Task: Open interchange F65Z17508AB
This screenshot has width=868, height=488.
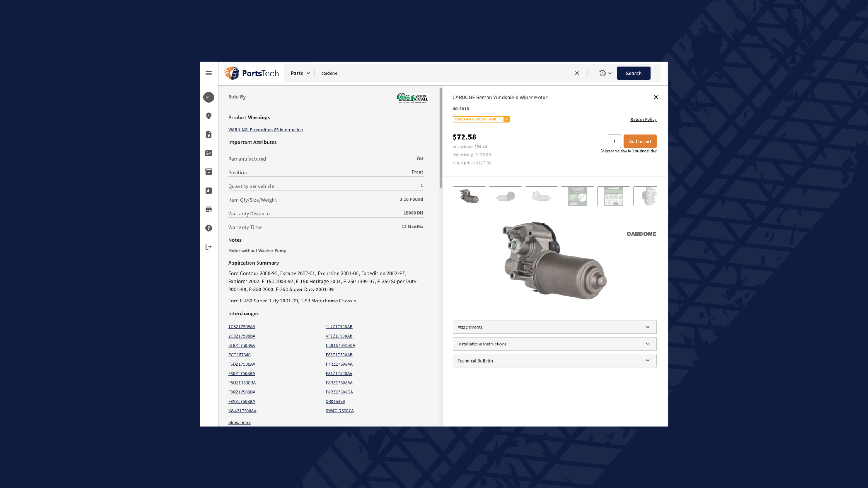Action: click(x=339, y=355)
